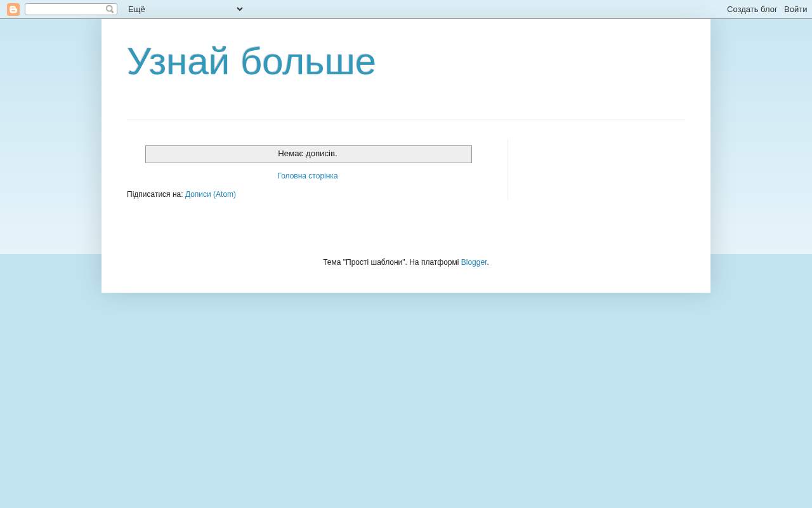
Task: Click the magnifier search icon in navbar
Action: point(110,10)
